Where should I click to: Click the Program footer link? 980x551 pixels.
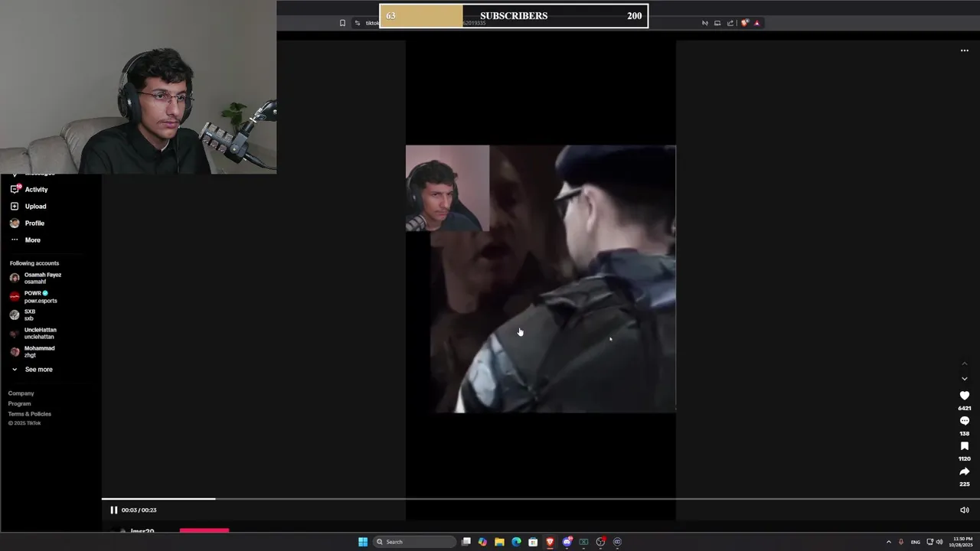[20, 403]
